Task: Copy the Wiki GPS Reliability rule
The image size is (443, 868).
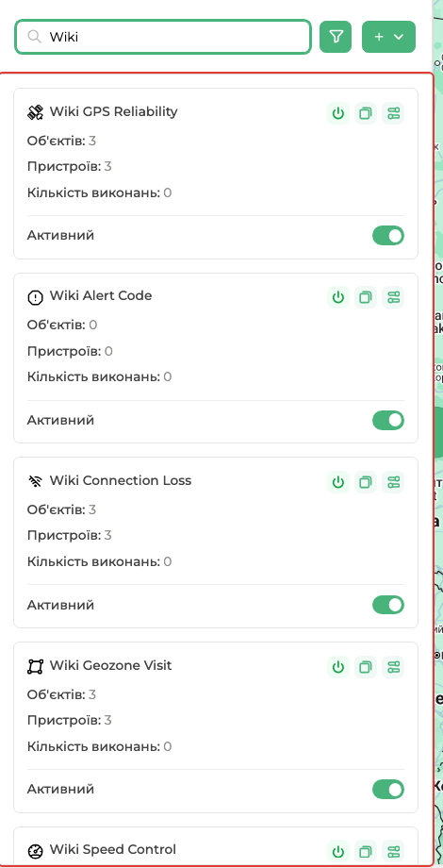Action: [366, 113]
